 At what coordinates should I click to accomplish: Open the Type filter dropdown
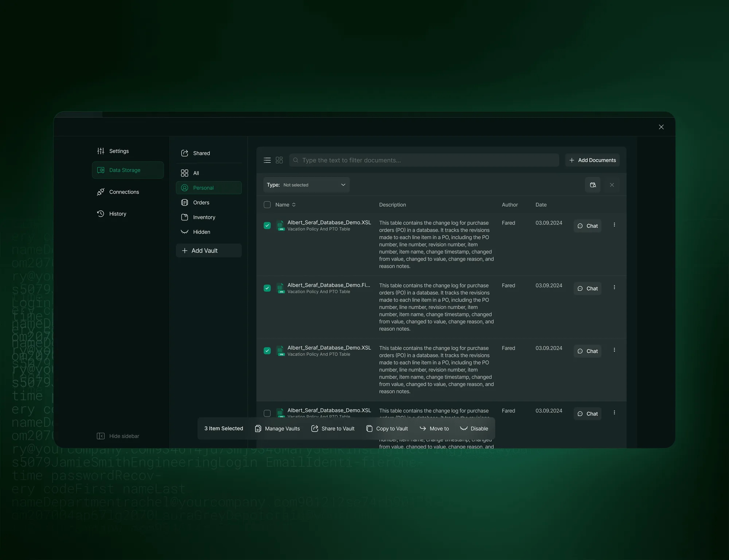(x=306, y=185)
